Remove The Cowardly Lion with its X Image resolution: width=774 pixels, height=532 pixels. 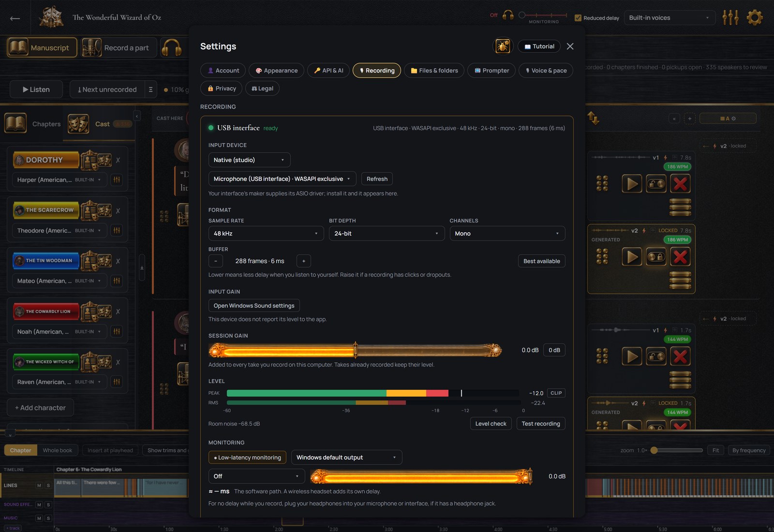click(x=118, y=311)
